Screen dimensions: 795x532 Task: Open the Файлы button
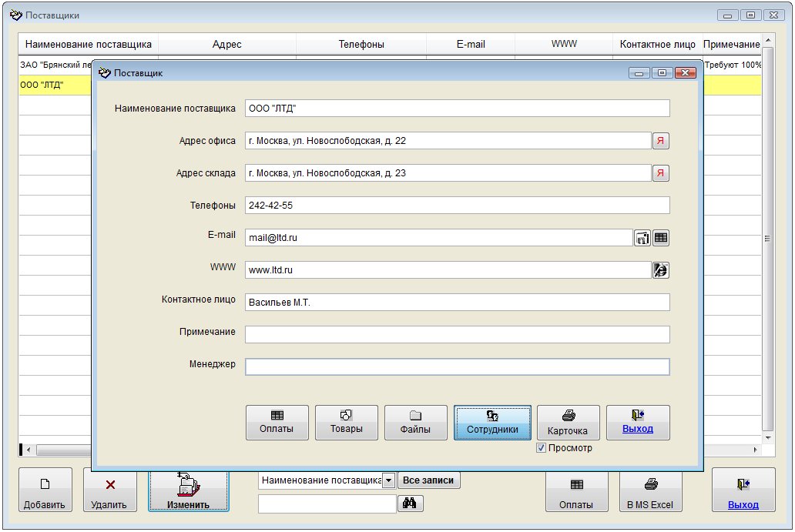415,423
